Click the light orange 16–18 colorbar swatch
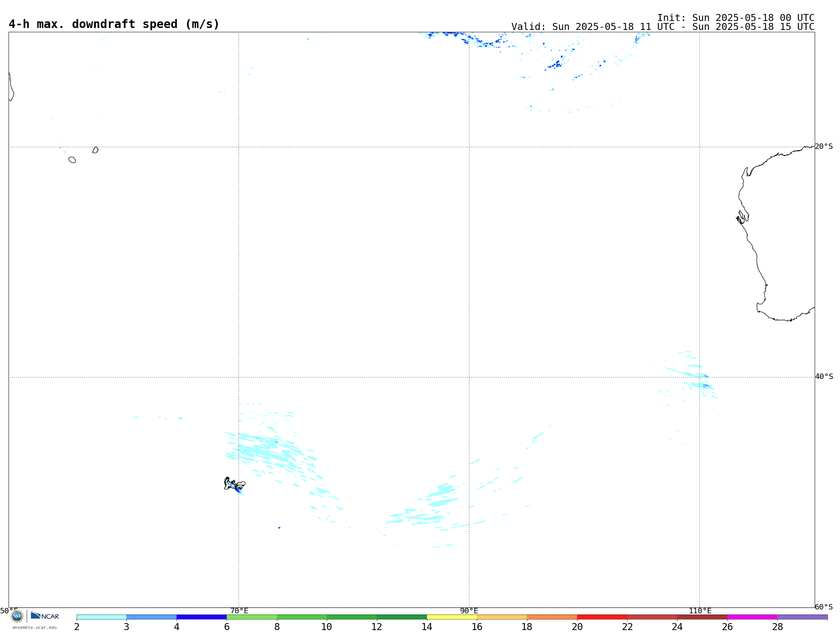 tap(502, 617)
